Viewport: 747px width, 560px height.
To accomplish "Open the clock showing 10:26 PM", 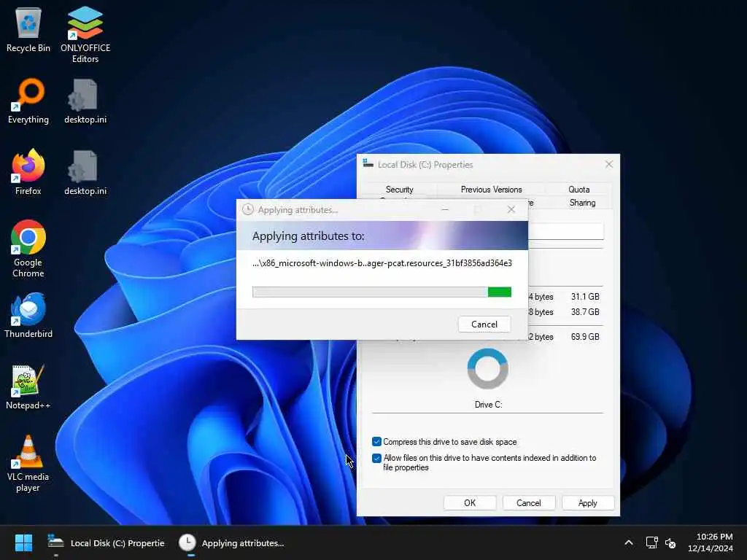I will (x=710, y=542).
